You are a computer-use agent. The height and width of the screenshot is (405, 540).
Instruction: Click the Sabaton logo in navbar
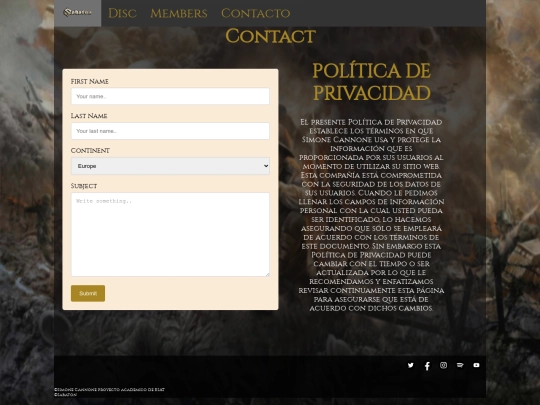click(77, 13)
